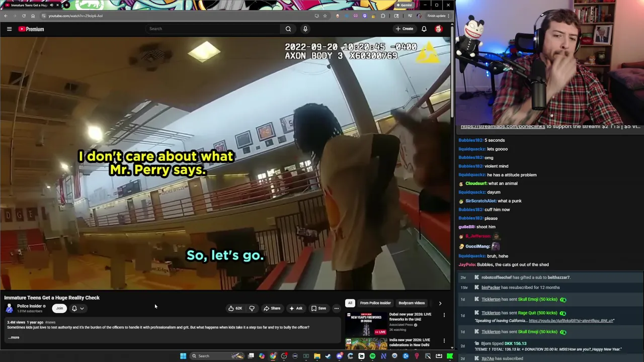Open YouTube notifications bell in header
The image size is (644, 362).
[x=424, y=29]
